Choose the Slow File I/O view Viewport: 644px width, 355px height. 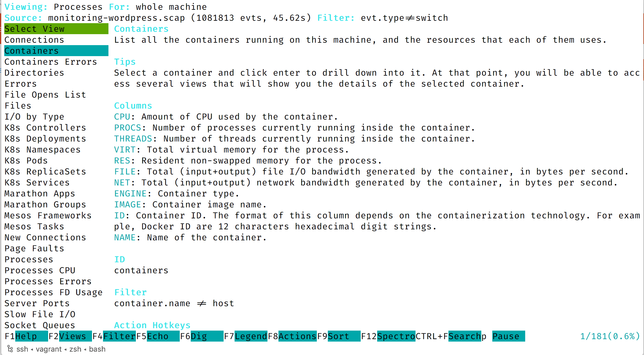coord(40,314)
